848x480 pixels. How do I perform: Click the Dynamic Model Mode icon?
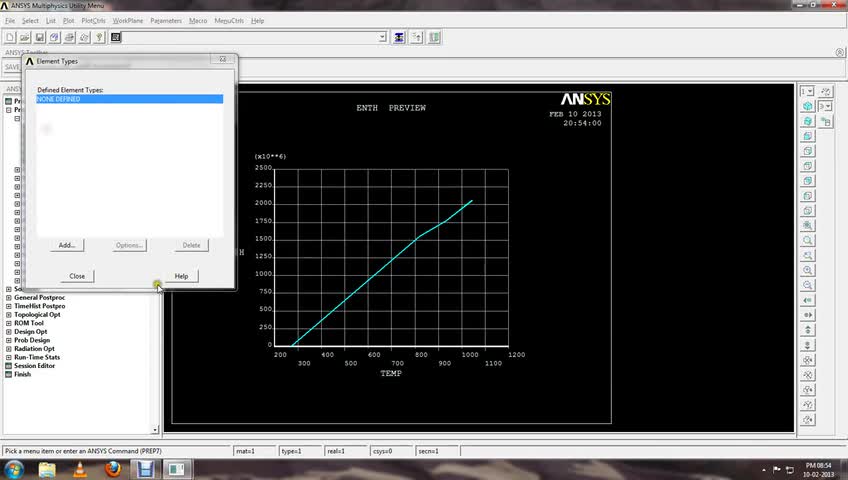[x=825, y=121]
